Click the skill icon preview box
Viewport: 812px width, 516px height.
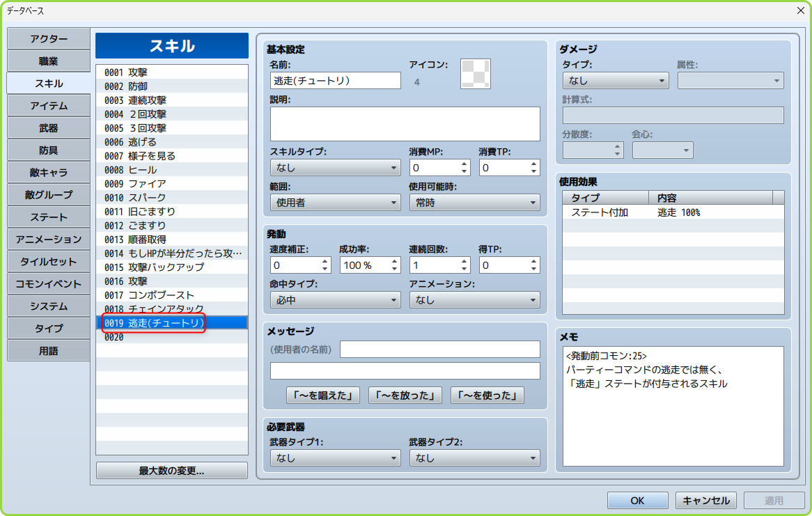tap(476, 74)
